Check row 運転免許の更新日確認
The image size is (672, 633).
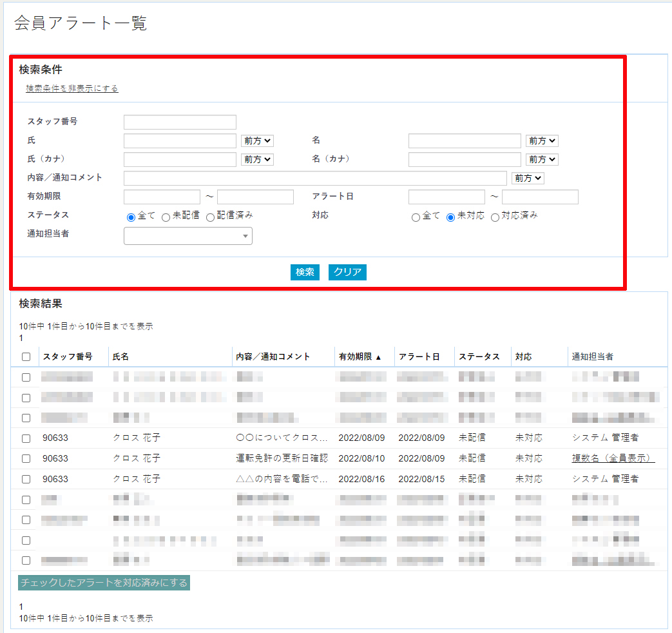[x=26, y=458]
